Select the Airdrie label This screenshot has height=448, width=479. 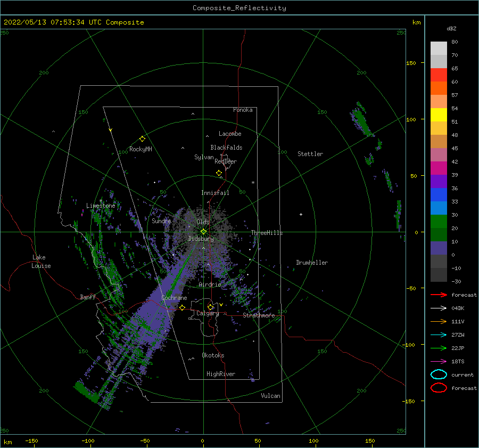(210, 284)
